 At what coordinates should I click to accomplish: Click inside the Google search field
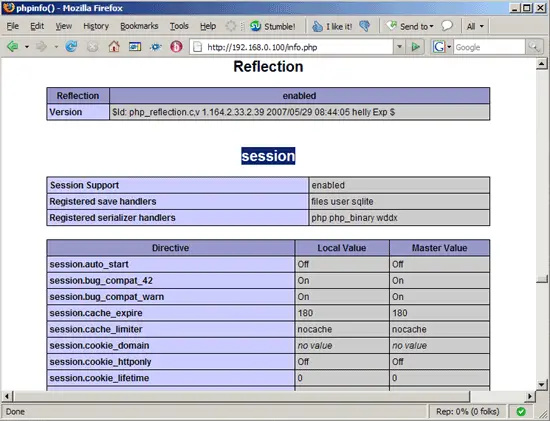(489, 47)
